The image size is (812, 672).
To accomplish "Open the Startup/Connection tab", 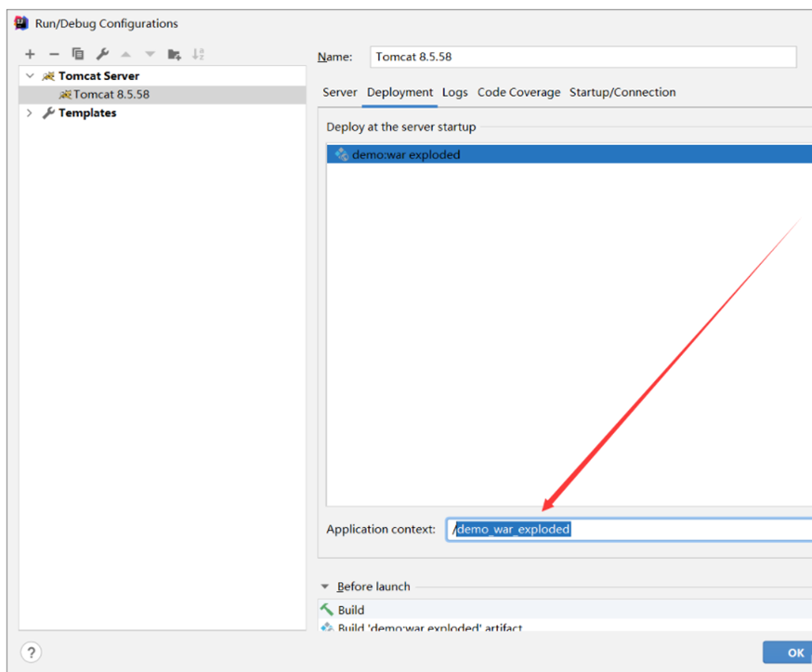I will click(622, 92).
